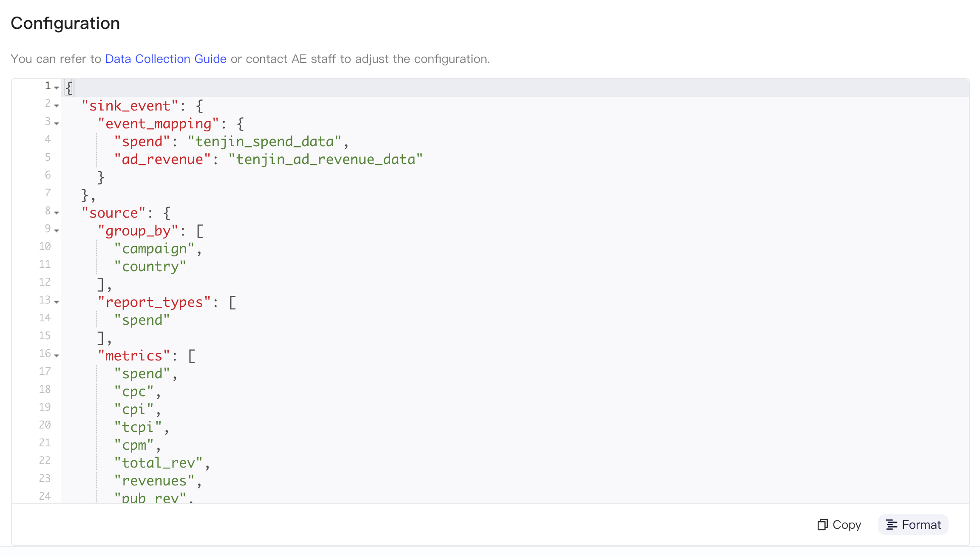Click the "tenjin_ad_revenue_data" value
Viewport: 980px width, 556px height.
(326, 159)
